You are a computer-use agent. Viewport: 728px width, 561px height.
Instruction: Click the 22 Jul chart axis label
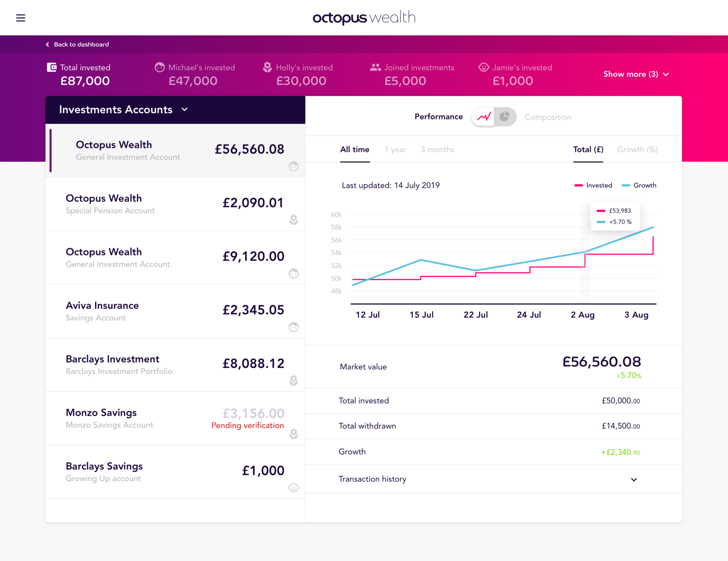[x=475, y=315]
